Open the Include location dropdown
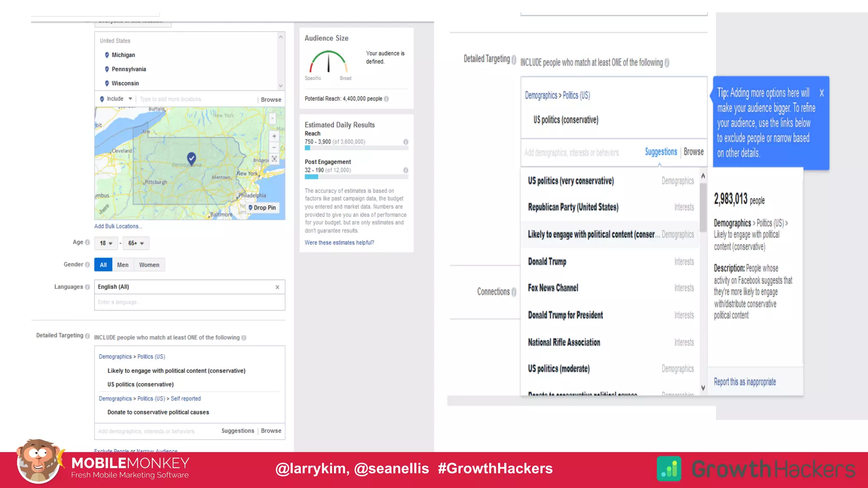868x488 pixels. click(x=116, y=99)
